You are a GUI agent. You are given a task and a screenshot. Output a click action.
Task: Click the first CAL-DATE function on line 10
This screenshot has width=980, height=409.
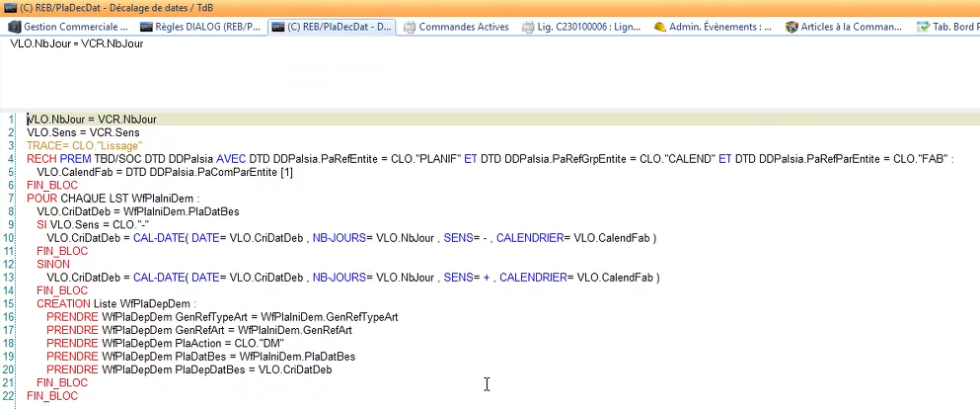(x=159, y=238)
